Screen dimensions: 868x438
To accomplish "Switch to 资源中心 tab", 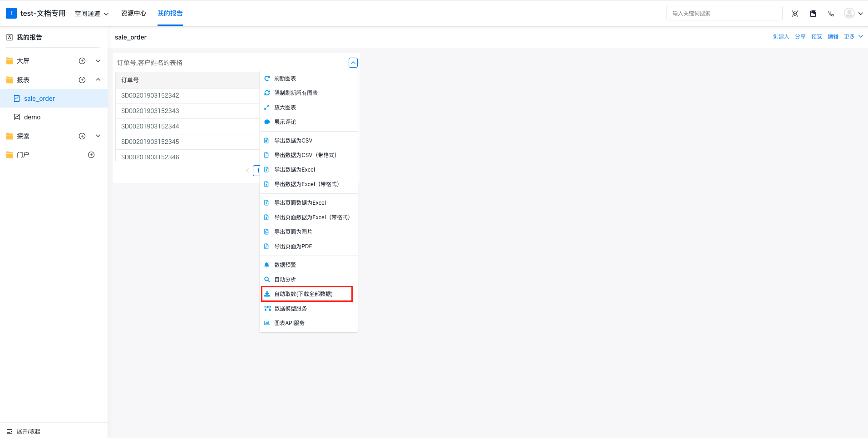I will (133, 14).
